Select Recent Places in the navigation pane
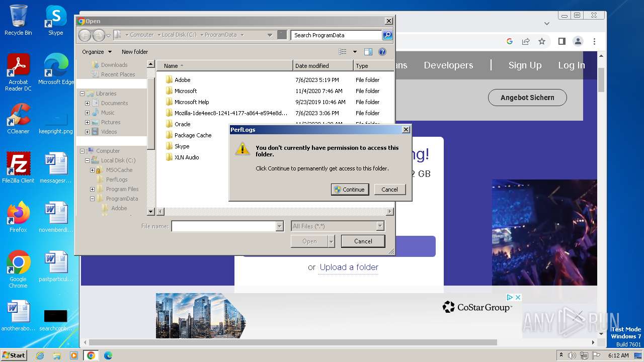Screen dimensions: 644x362 [118, 74]
